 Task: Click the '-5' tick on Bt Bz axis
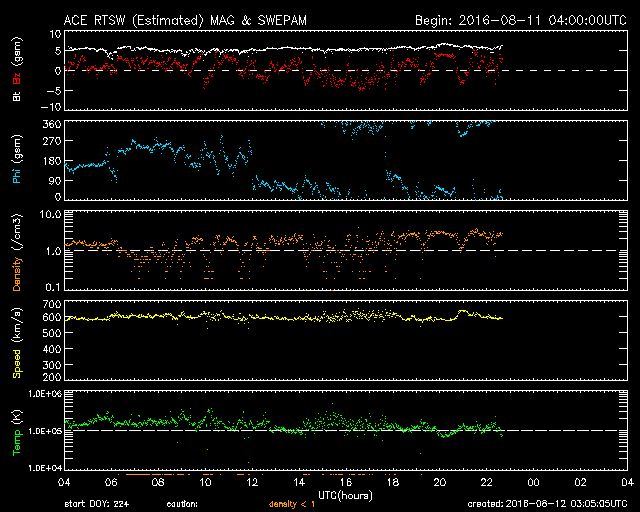point(54,91)
